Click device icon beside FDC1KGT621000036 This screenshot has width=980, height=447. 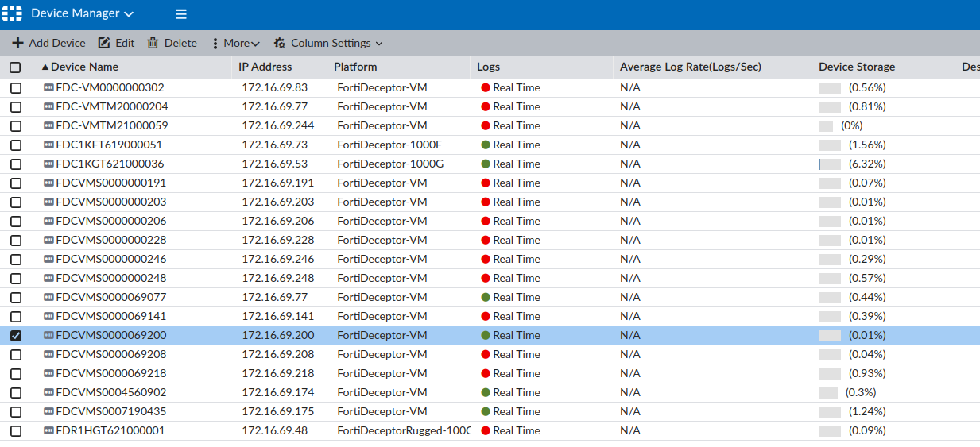(x=48, y=164)
